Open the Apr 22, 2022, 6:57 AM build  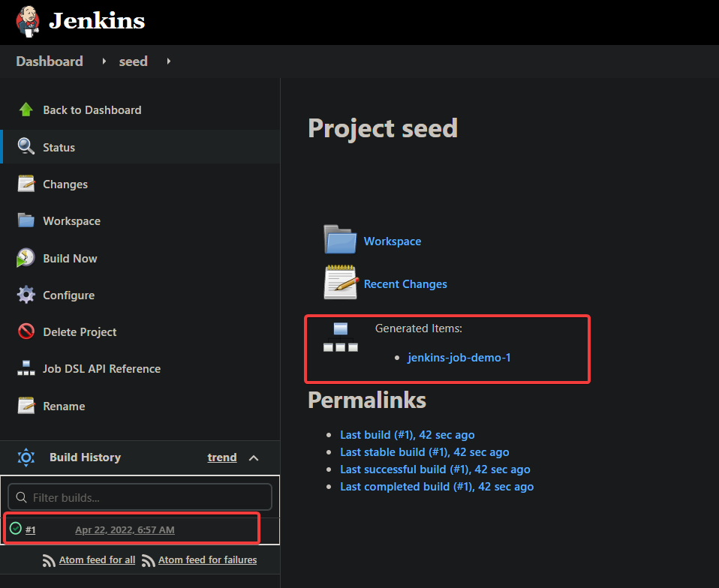[x=125, y=529]
